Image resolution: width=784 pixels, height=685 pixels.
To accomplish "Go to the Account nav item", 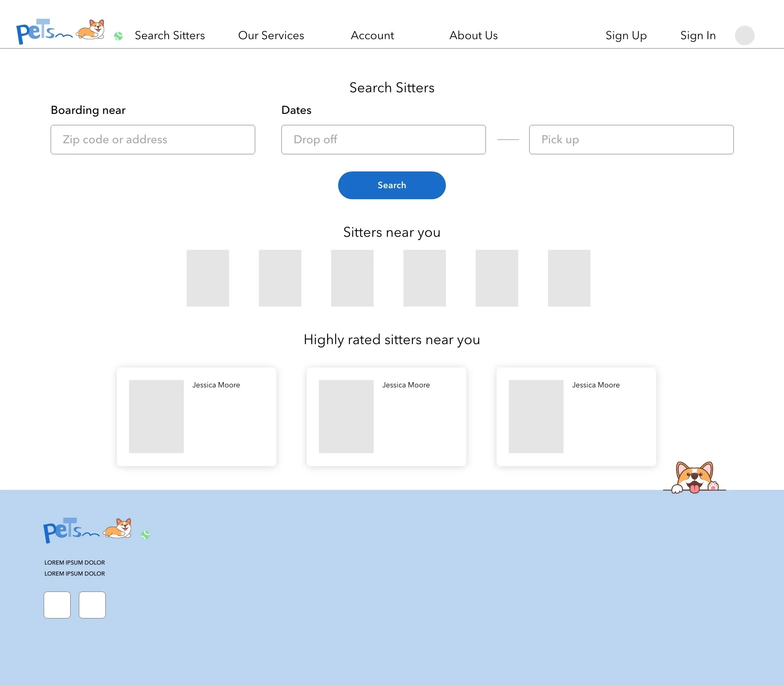I will tap(372, 36).
